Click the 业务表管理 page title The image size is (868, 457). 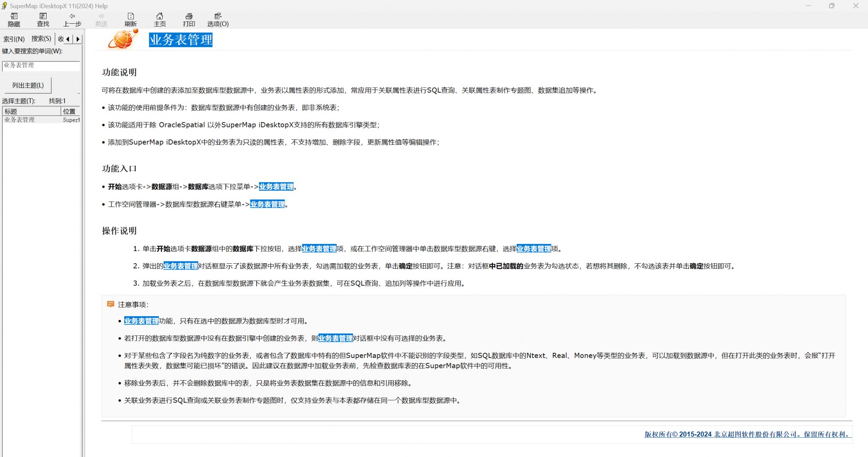coord(181,40)
